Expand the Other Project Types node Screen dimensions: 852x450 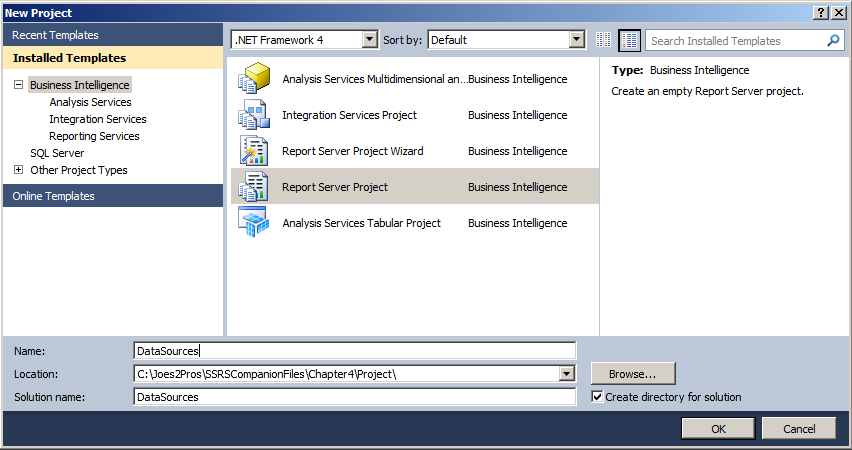click(x=18, y=170)
